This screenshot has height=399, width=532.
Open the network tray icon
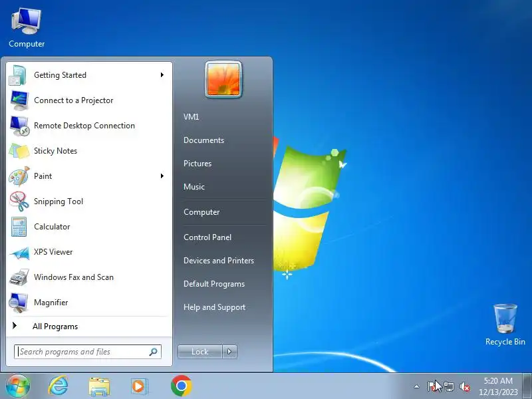[x=448, y=386]
